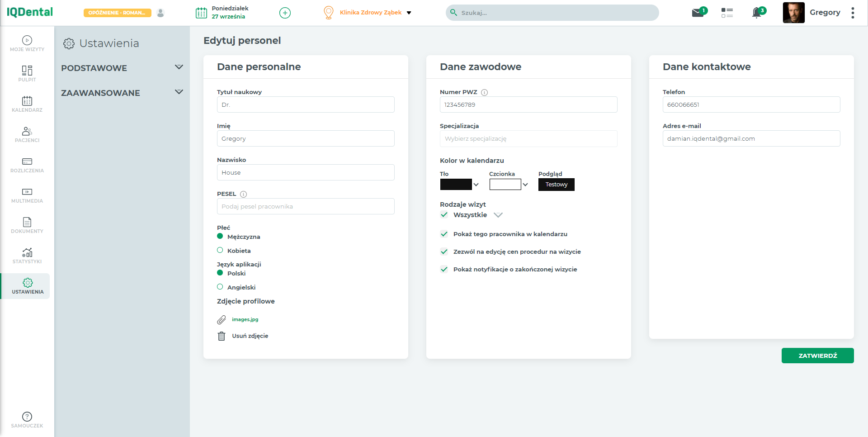
Task: Click the Adres e-mail field
Action: pyautogui.click(x=751, y=138)
